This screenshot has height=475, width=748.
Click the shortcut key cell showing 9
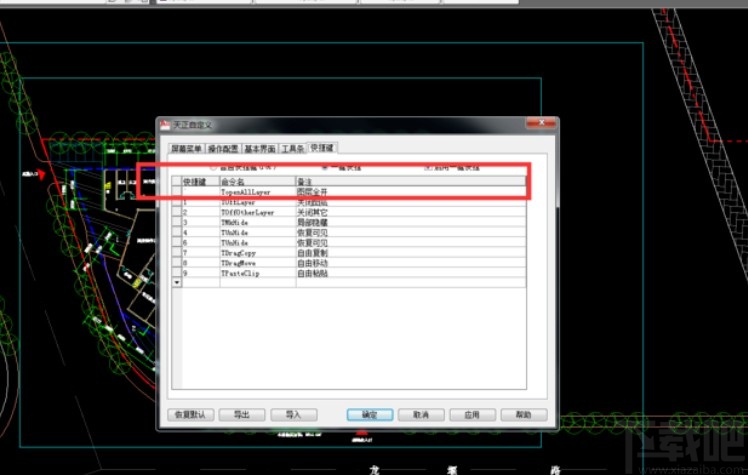pyautogui.click(x=200, y=273)
